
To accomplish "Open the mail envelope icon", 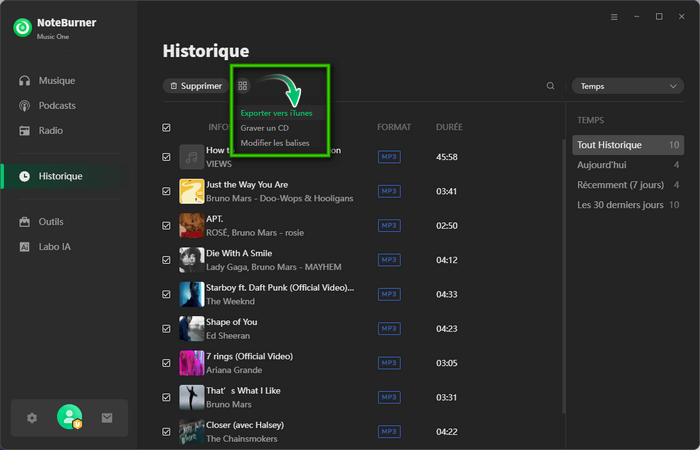I will click(x=107, y=418).
